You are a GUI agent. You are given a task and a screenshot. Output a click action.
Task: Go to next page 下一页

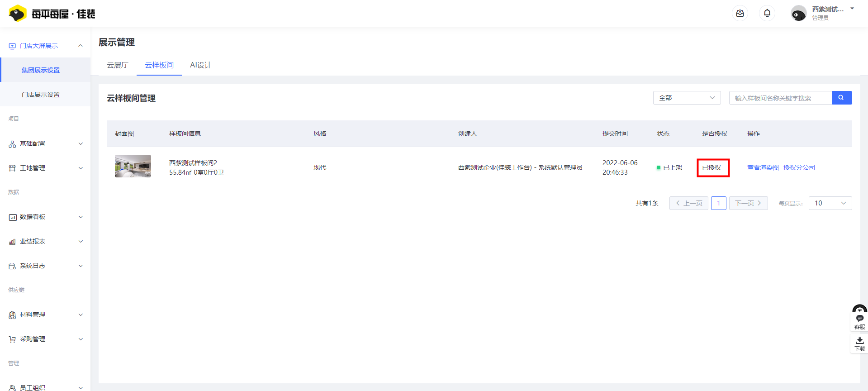748,203
